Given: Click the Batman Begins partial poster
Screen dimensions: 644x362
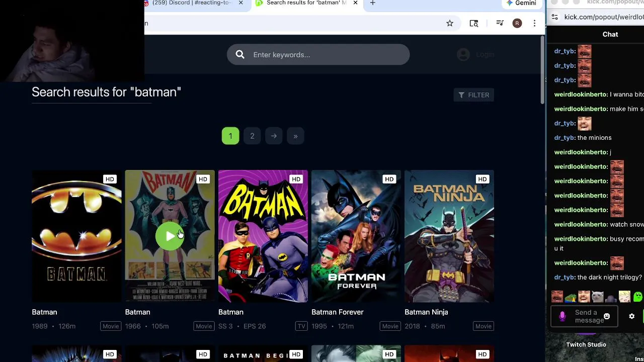Looking at the screenshot, I should 263,353.
